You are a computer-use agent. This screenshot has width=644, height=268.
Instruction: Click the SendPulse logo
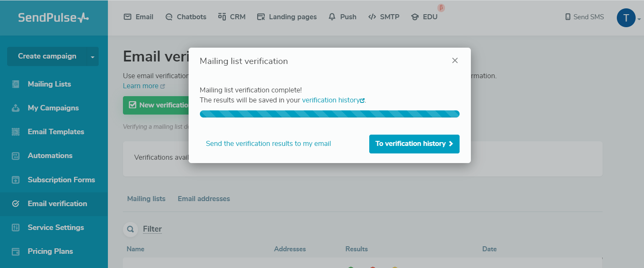click(54, 18)
